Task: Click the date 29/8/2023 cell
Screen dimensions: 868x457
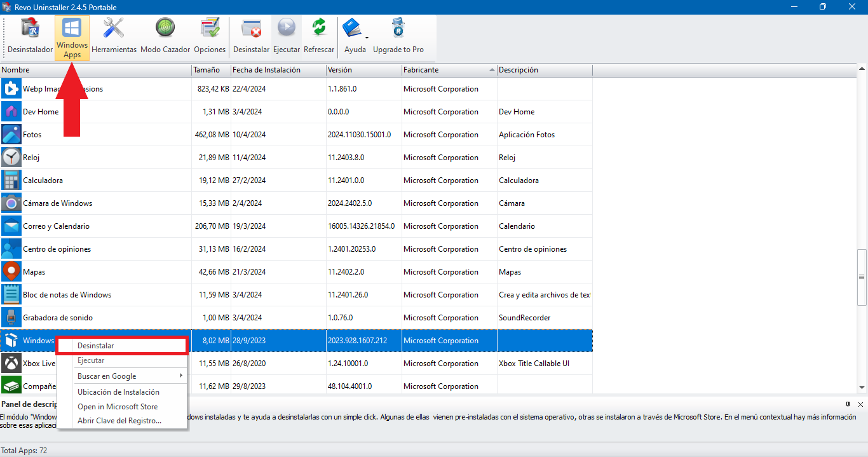Action: (x=249, y=386)
